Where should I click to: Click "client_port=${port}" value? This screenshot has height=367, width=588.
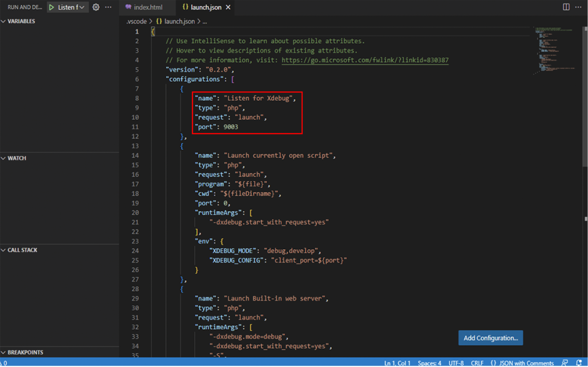coord(309,261)
